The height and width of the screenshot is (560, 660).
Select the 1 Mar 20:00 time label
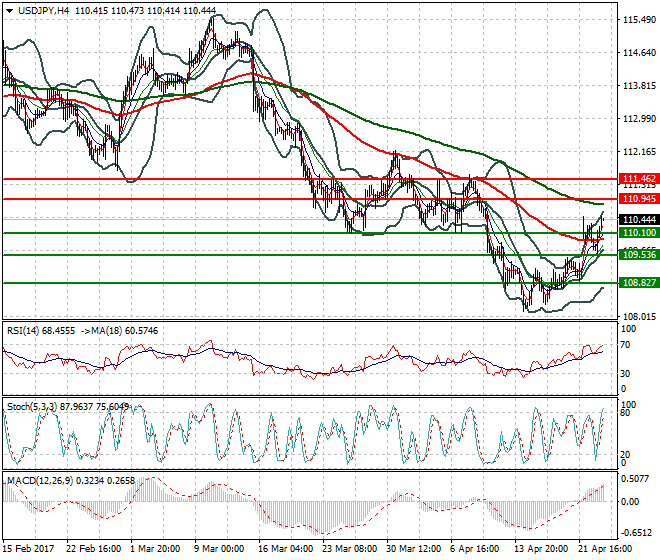(155, 549)
